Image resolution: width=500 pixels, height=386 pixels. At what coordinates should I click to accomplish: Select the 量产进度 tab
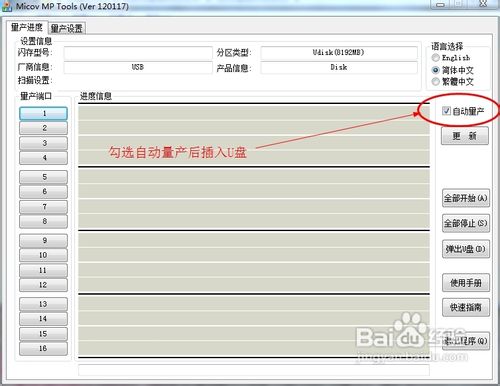27,27
